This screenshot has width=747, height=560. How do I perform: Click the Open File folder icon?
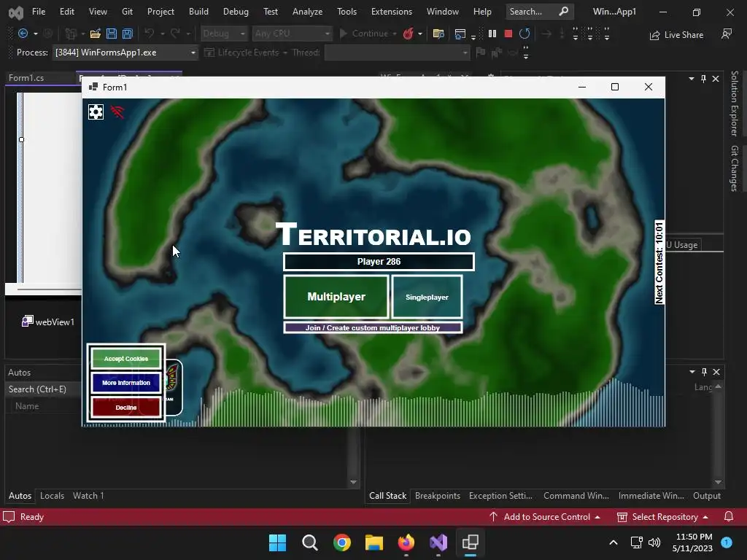click(96, 34)
